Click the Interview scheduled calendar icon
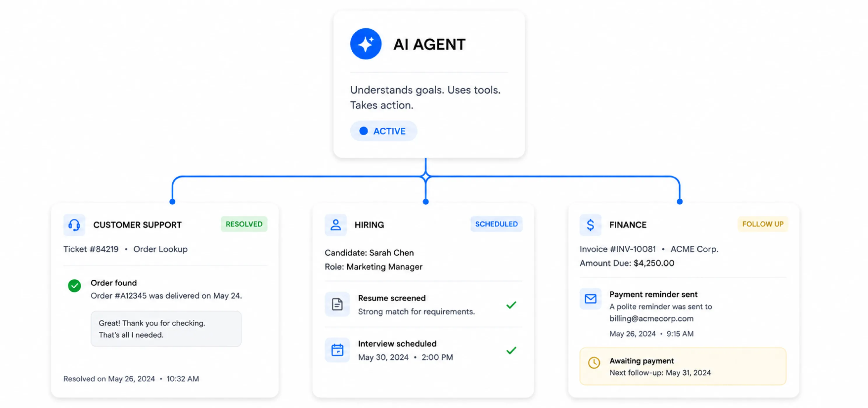 [x=337, y=350]
